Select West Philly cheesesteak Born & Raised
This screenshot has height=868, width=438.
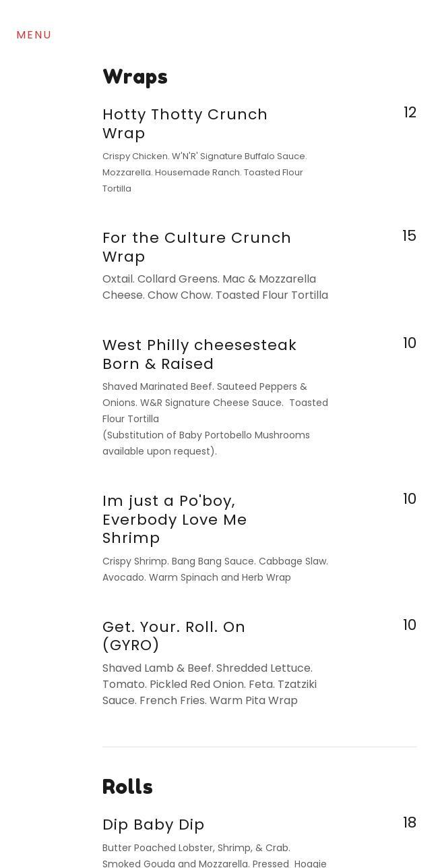[x=199, y=354]
